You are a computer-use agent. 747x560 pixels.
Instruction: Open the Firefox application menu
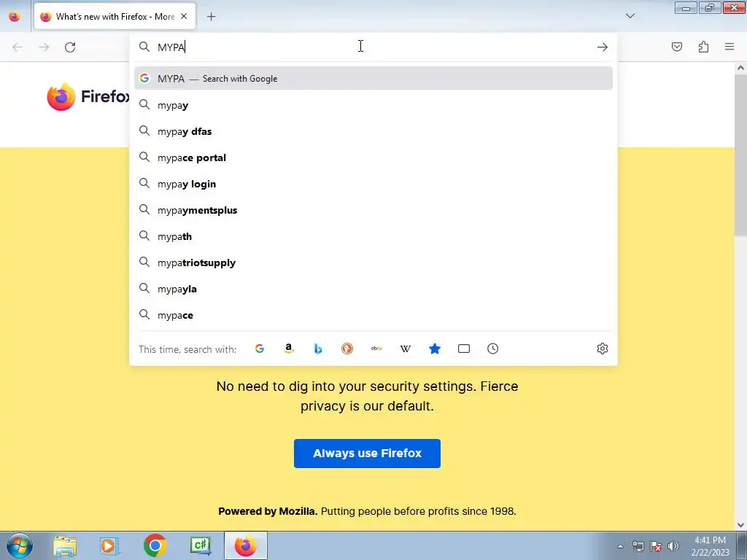point(729,47)
